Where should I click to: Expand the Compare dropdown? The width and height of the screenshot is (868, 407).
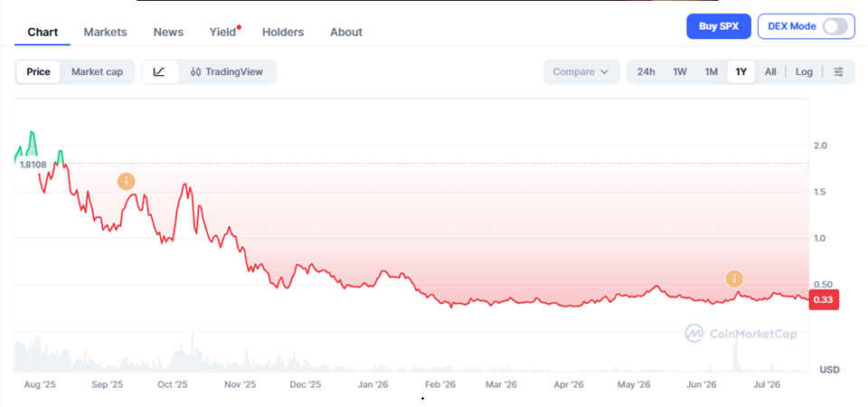581,72
